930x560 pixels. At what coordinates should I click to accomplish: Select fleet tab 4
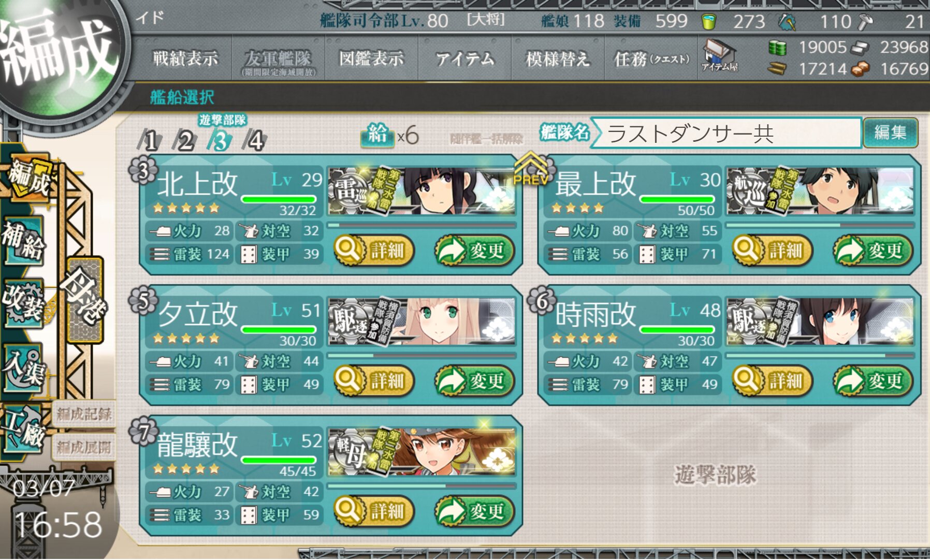pyautogui.click(x=255, y=140)
